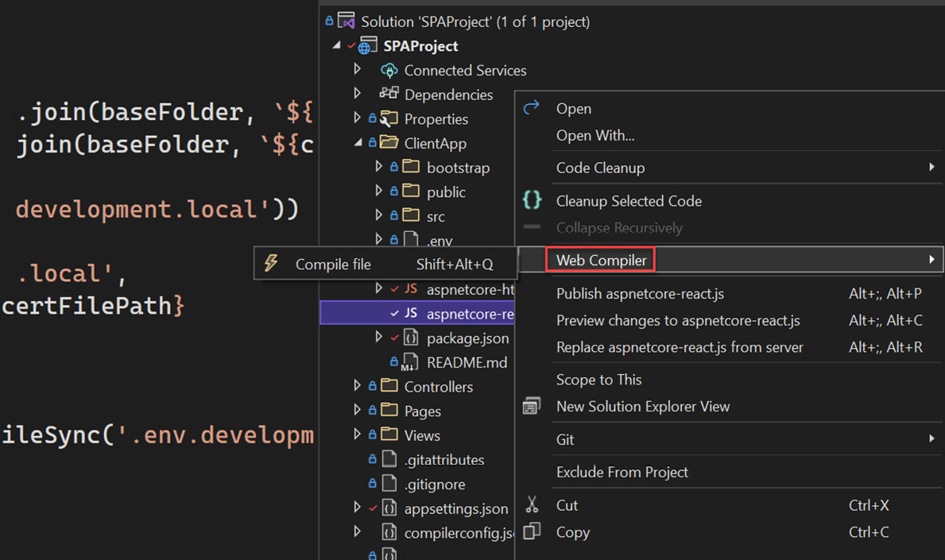945x560 pixels.
Task: Click the lightning bolt Compile file icon
Action: pyautogui.click(x=271, y=264)
